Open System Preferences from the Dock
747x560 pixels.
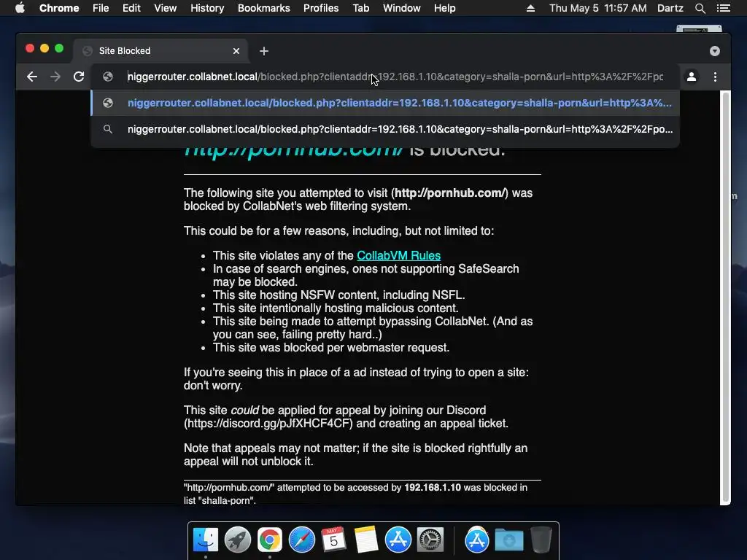click(430, 540)
